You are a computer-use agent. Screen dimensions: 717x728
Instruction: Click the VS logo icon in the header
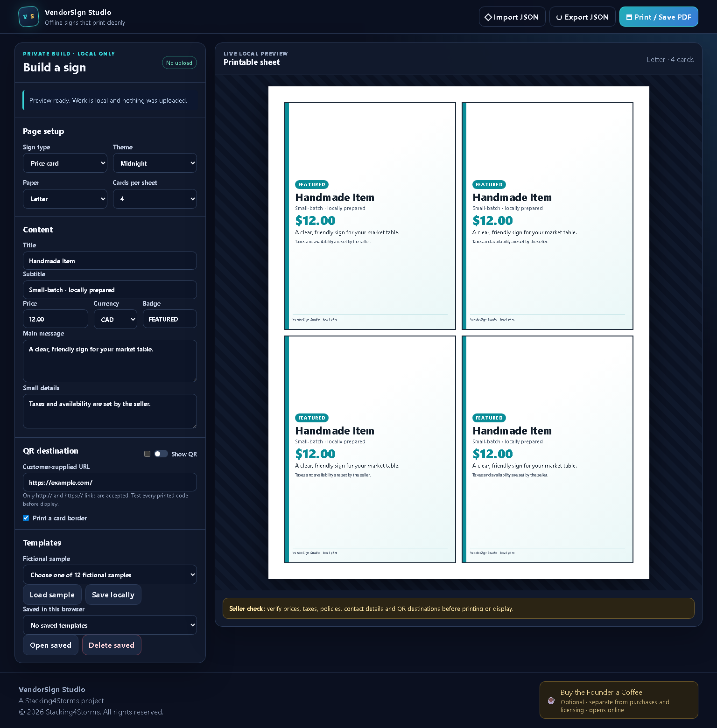point(28,17)
